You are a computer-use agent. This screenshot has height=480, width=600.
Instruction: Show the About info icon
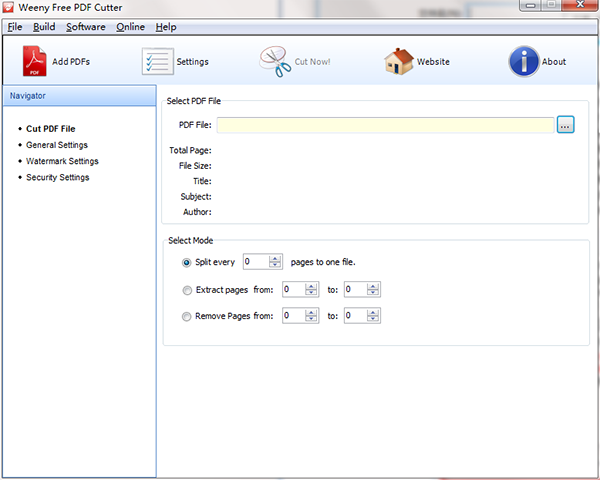click(x=524, y=61)
